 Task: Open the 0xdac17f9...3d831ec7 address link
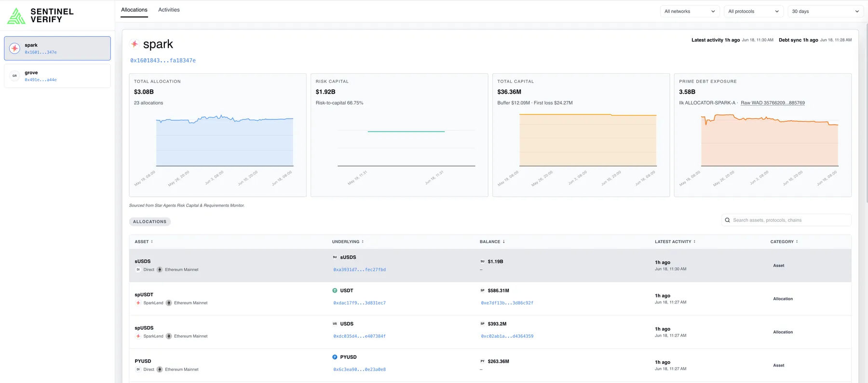pyautogui.click(x=359, y=303)
